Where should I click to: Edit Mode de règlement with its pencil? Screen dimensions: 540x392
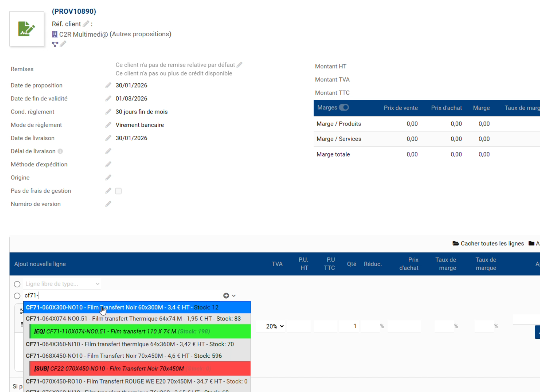click(108, 125)
